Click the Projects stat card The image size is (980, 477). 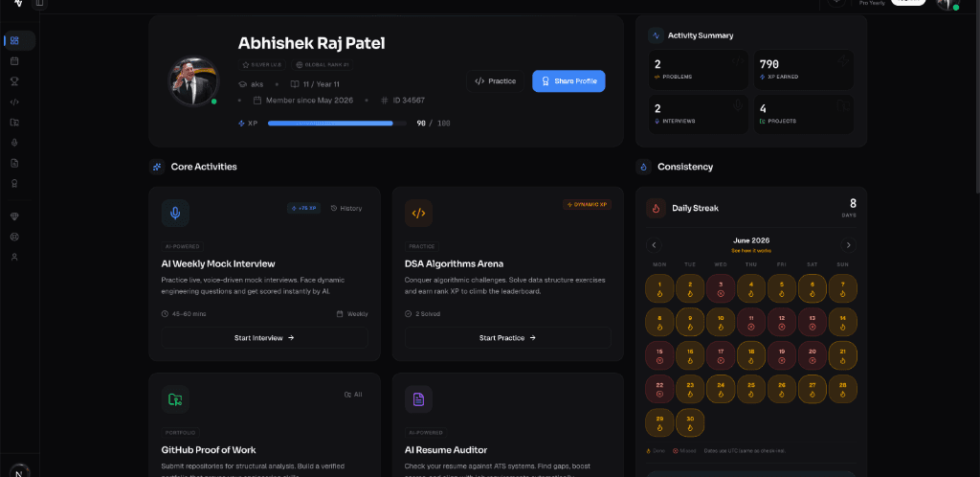pos(804,114)
